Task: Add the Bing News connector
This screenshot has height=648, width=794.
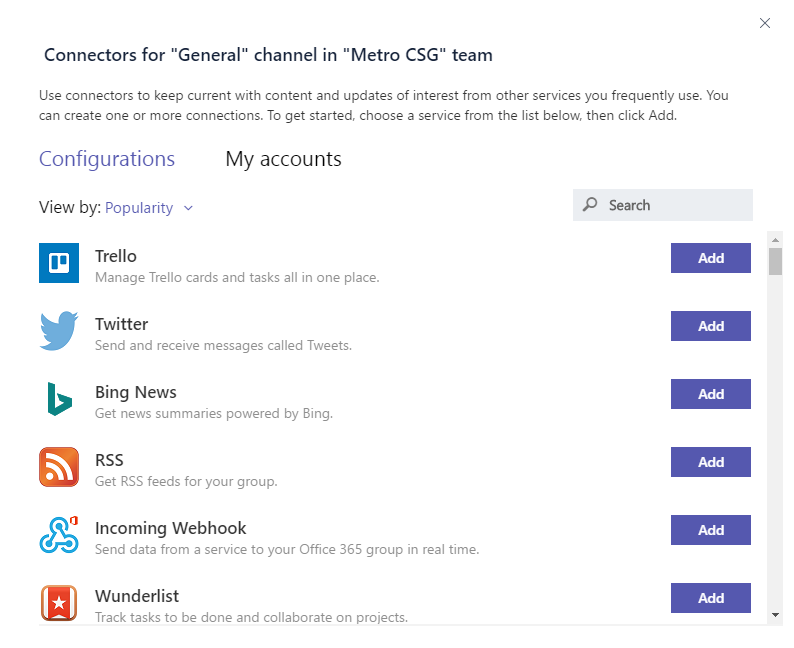Action: (x=710, y=393)
